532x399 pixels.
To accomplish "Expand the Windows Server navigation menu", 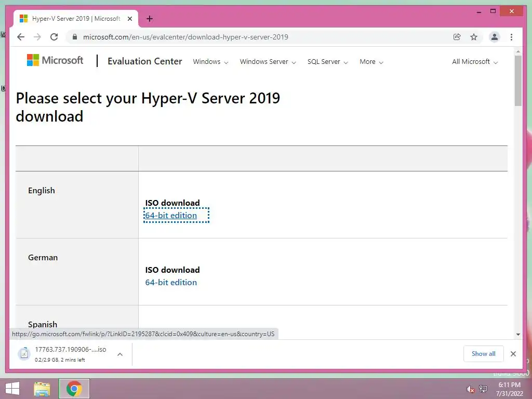I will click(268, 62).
